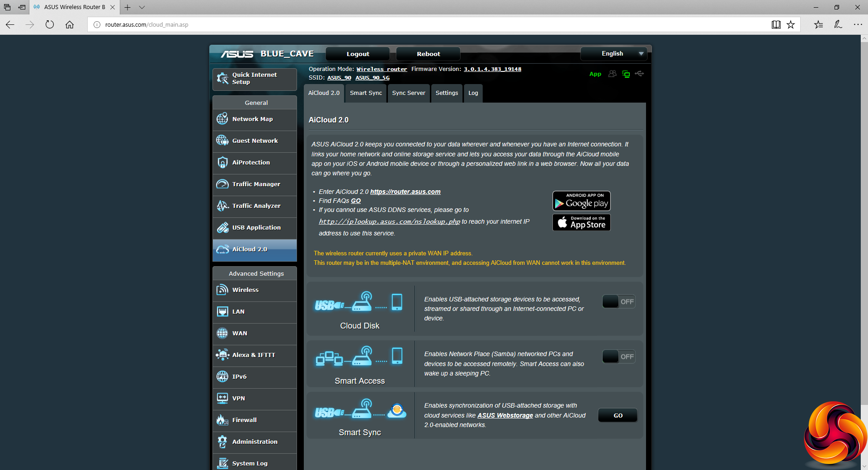868x470 pixels.
Task: Click the Traffic Manager gauge icon
Action: (222, 184)
